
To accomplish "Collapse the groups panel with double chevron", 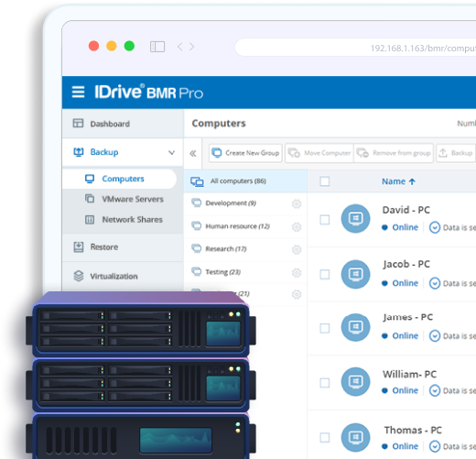I will 193,153.
